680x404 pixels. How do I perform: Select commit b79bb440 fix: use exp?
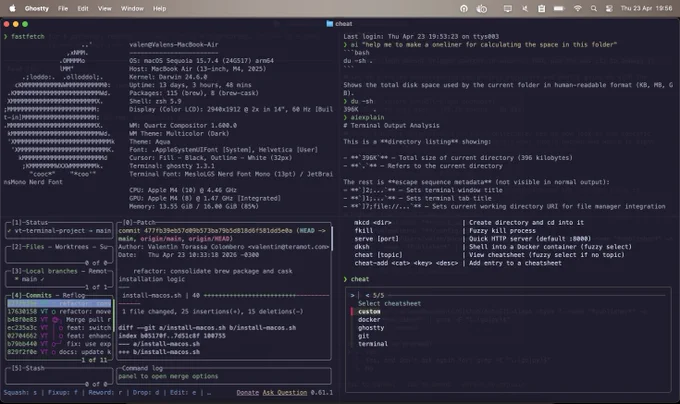tap(59, 344)
